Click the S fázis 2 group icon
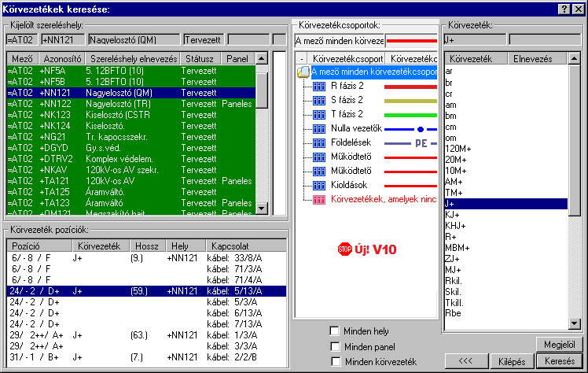 tap(318, 100)
